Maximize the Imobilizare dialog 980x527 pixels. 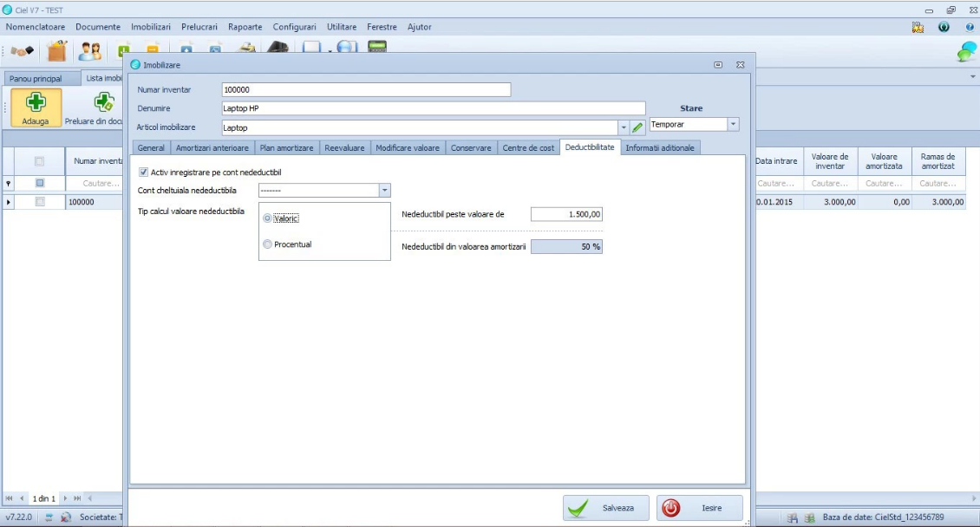tap(718, 65)
